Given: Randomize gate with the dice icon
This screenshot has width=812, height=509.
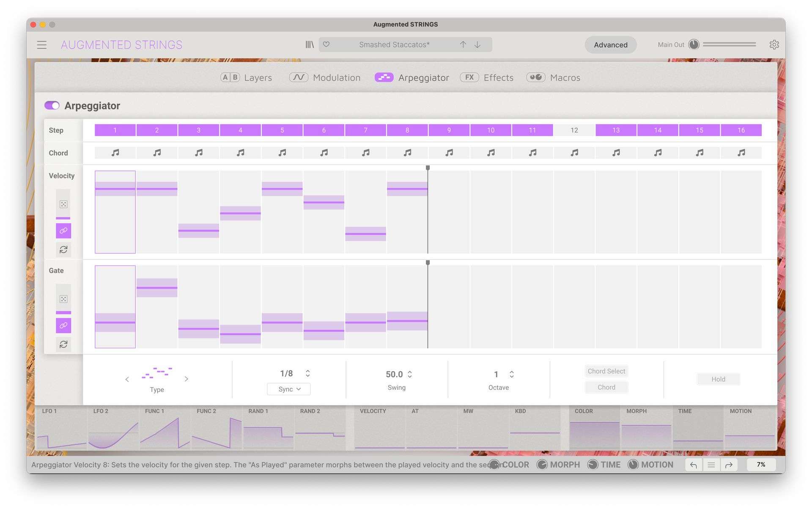Looking at the screenshot, I should pyautogui.click(x=63, y=299).
